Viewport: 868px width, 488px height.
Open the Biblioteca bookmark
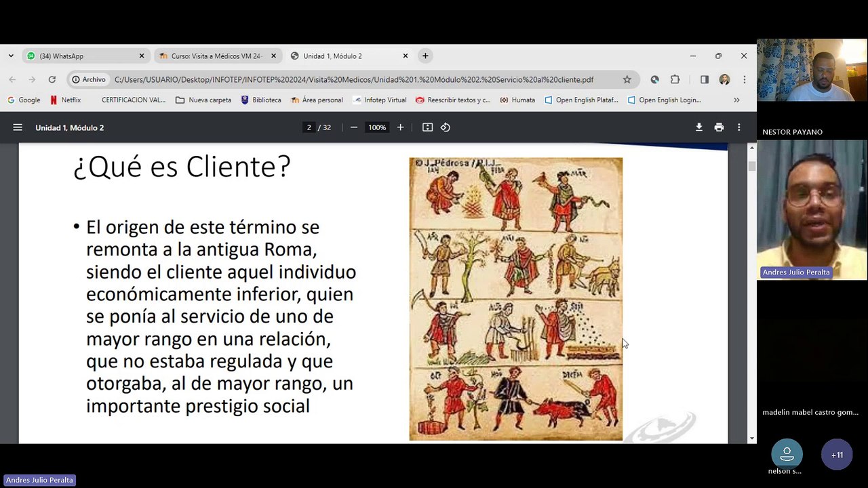pyautogui.click(x=261, y=100)
